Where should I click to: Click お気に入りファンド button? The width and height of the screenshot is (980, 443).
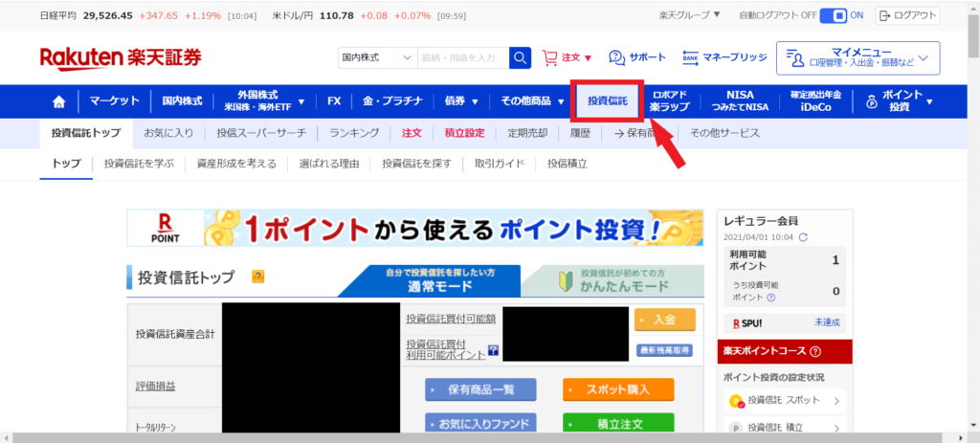click(480, 424)
